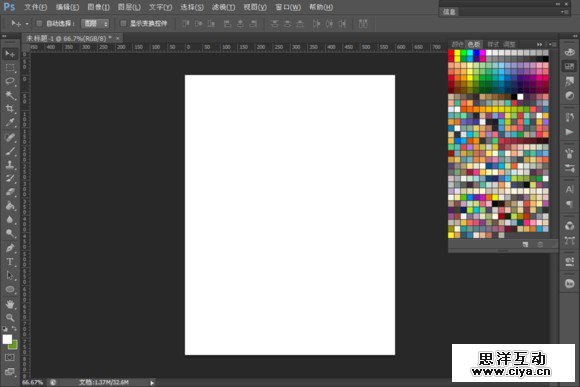Switch to the 调整 panel tab
This screenshot has height=387, width=580.
point(509,44)
